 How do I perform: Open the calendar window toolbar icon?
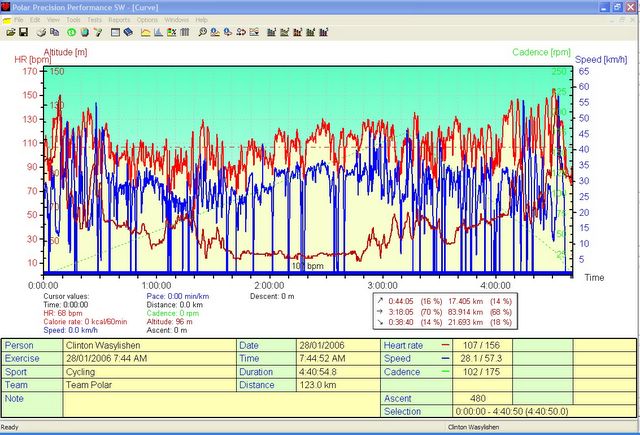pyautogui.click(x=115, y=32)
